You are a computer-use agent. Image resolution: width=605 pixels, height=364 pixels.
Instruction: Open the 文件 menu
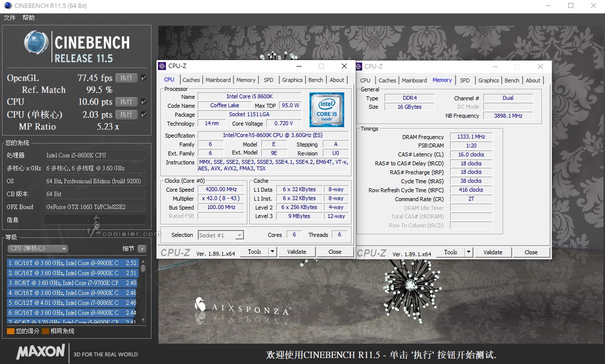[9, 18]
